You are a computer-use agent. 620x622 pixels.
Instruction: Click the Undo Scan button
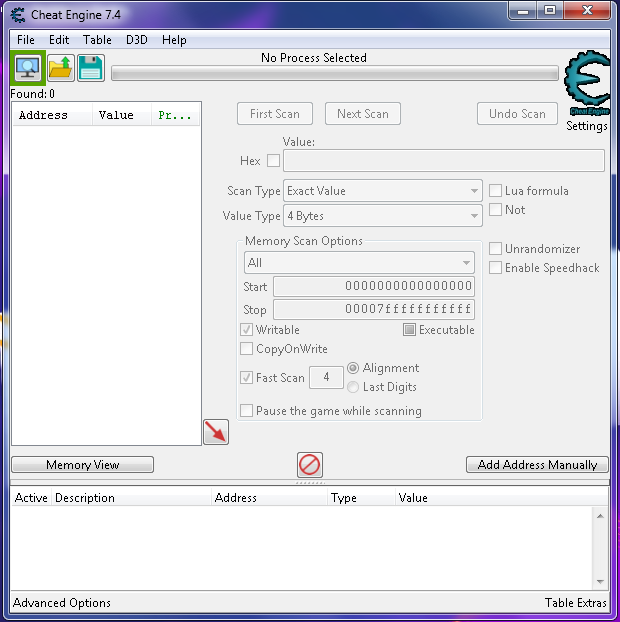pos(517,114)
